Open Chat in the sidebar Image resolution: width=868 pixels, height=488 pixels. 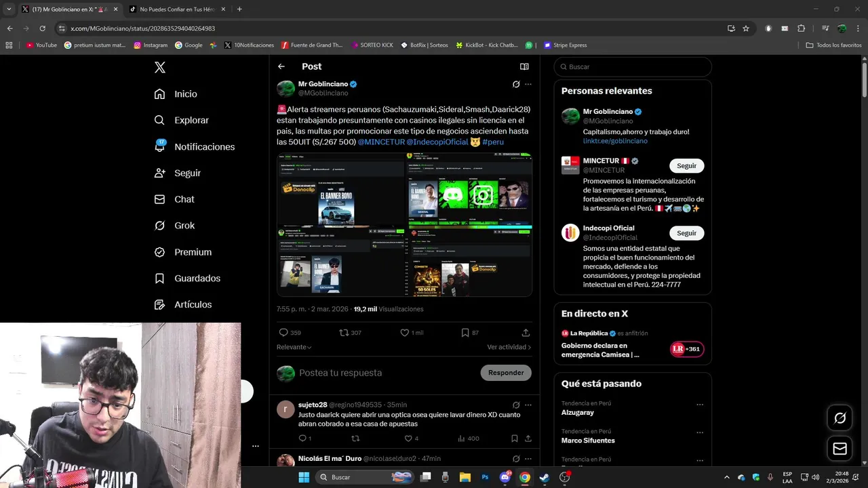pos(174,199)
